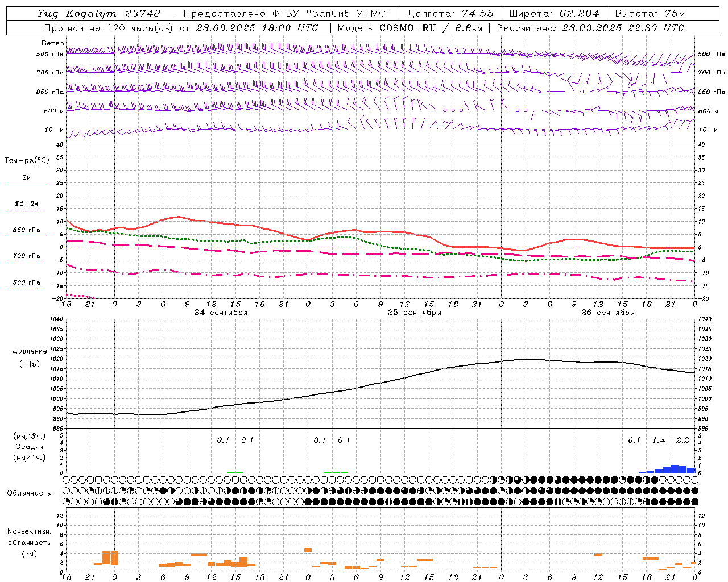Click 850 гПа in the temperature legend
The image size is (728, 582).
click(x=27, y=230)
